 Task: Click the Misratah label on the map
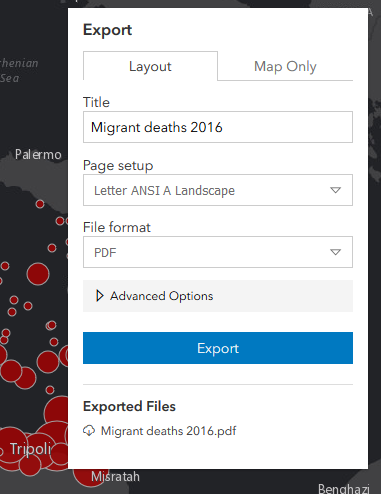pos(115,477)
